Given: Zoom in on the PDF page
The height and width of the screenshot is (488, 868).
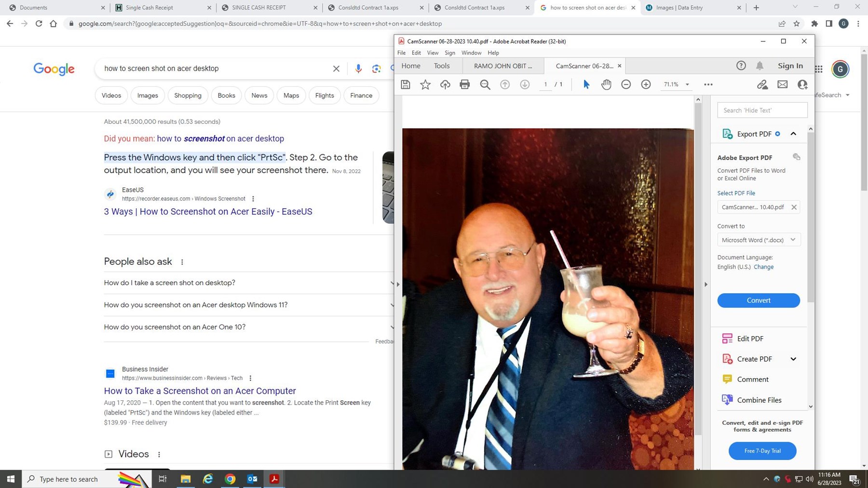Looking at the screenshot, I should tap(645, 84).
